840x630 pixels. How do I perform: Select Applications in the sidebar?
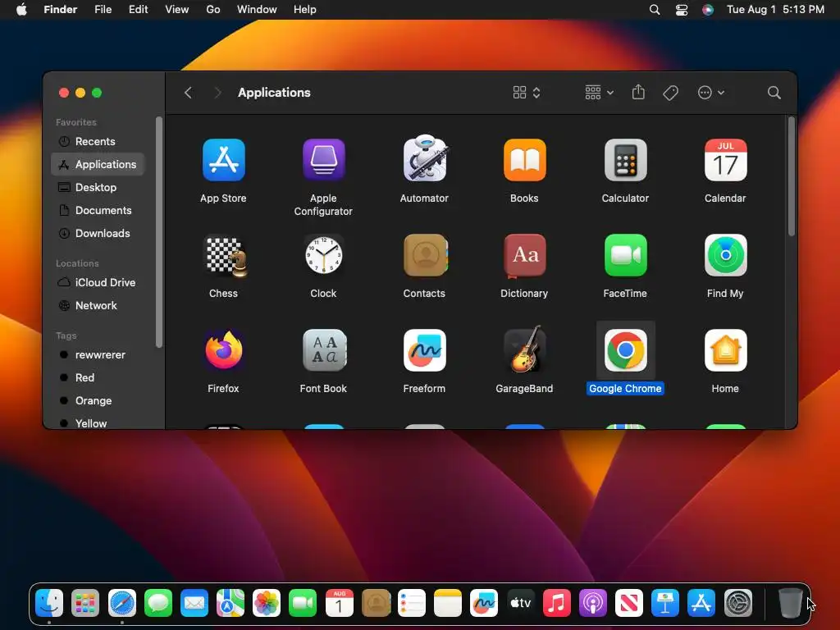pos(98,164)
